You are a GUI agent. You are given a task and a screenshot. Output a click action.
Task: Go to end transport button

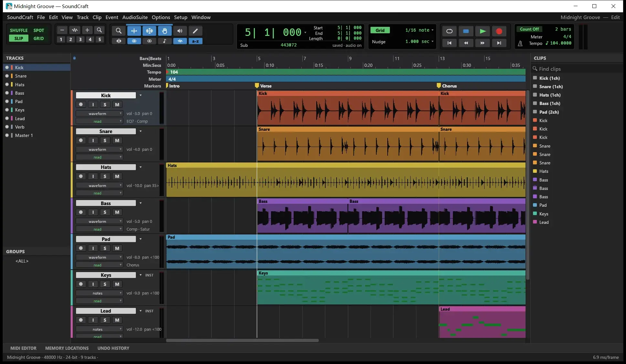(x=499, y=43)
